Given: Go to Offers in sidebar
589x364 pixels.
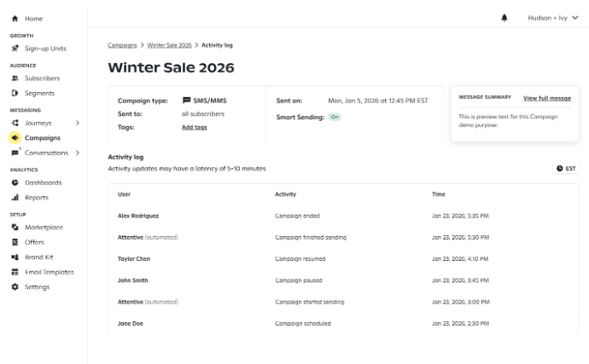Looking at the screenshot, I should point(34,242).
